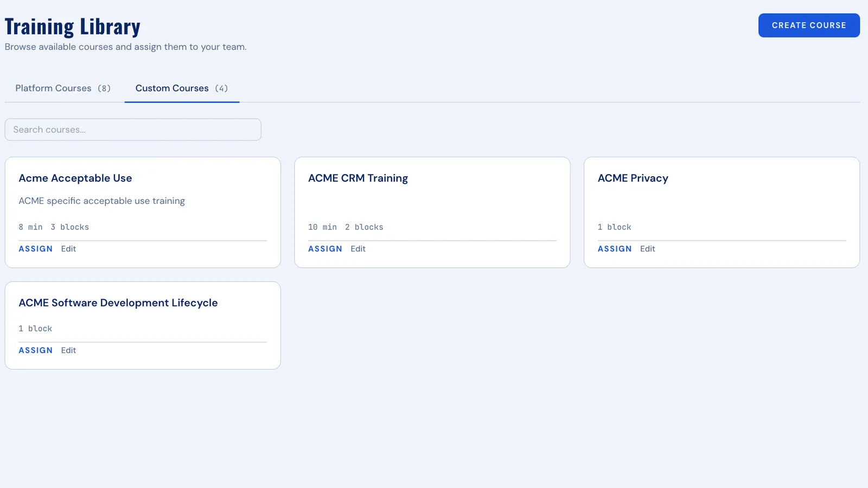The image size is (868, 488).
Task: Focus the Search courses field
Action: 133,130
